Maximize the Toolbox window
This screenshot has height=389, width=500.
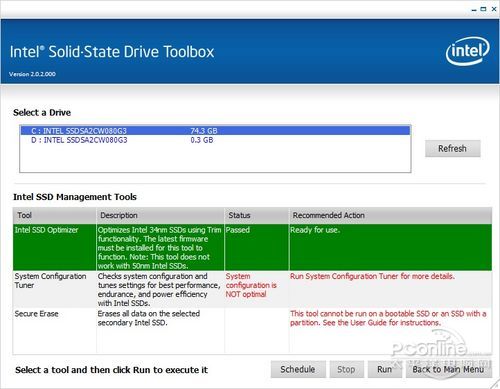(x=483, y=9)
